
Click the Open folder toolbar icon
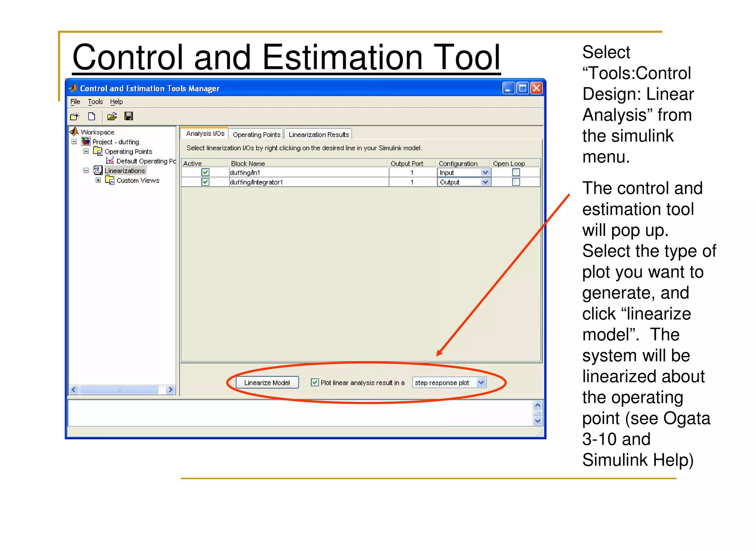point(112,117)
